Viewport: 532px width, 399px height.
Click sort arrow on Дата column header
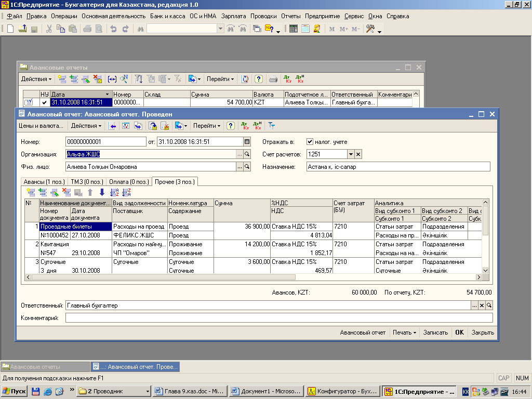[x=107, y=95]
